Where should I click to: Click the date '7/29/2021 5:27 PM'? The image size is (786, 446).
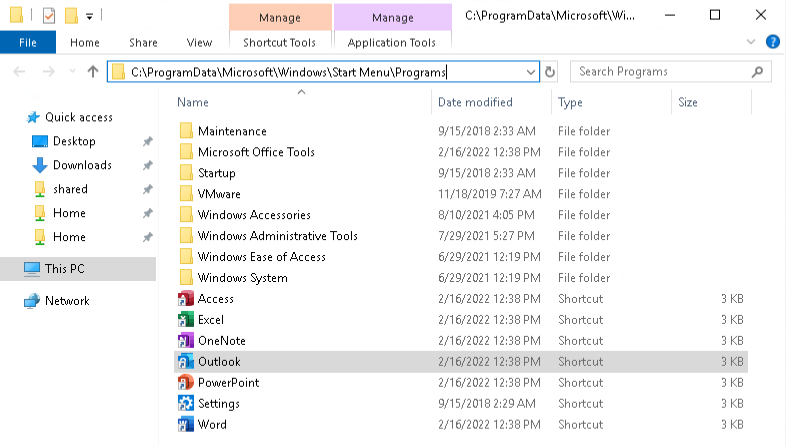[486, 236]
